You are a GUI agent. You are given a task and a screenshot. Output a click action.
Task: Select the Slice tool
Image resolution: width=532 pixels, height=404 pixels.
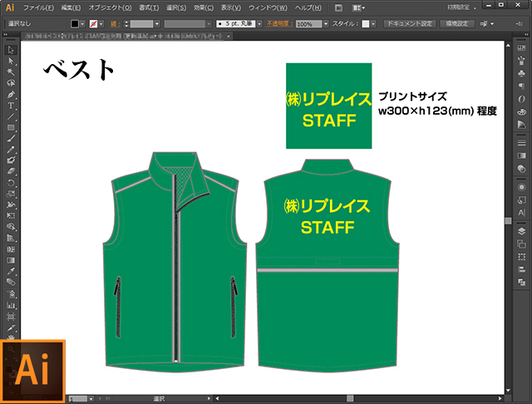click(11, 328)
